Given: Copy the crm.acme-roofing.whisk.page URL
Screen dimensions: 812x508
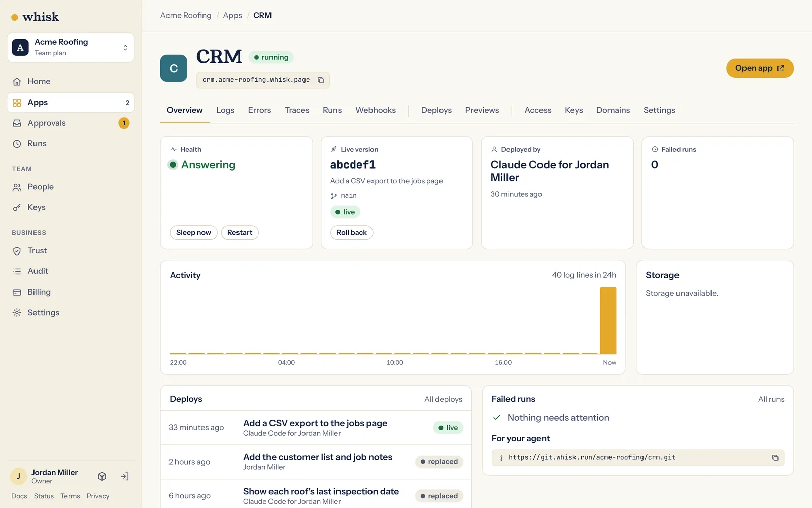Looking at the screenshot, I should point(321,80).
